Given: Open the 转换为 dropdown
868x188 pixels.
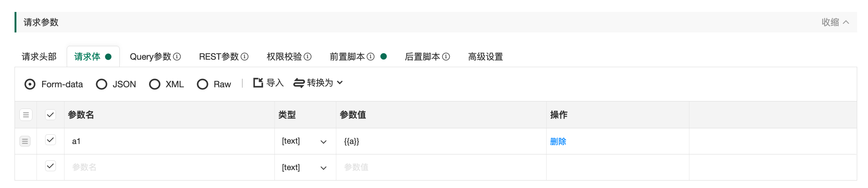Looking at the screenshot, I should coord(318,83).
